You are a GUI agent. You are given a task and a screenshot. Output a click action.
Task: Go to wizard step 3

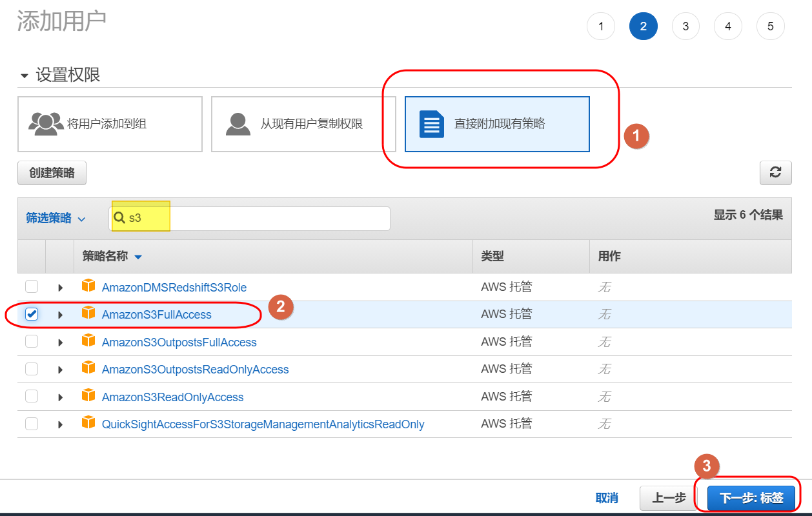[685, 26]
